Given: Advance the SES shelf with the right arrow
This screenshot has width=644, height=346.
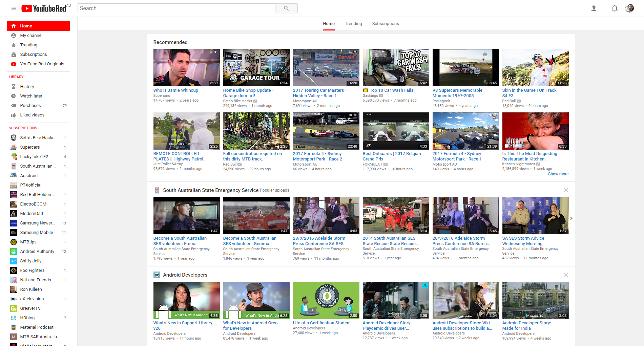Looking at the screenshot, I should pos(571,218).
